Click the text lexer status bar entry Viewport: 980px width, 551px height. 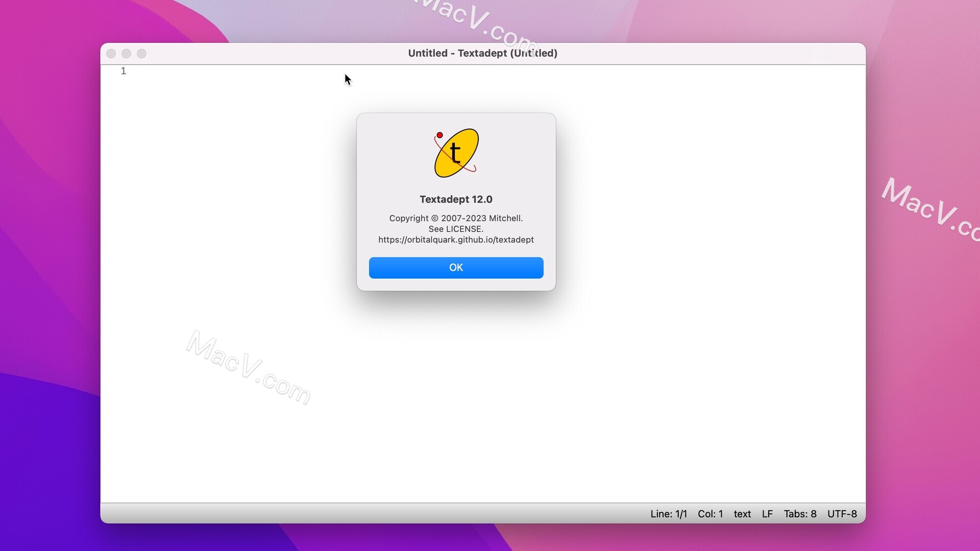point(742,514)
